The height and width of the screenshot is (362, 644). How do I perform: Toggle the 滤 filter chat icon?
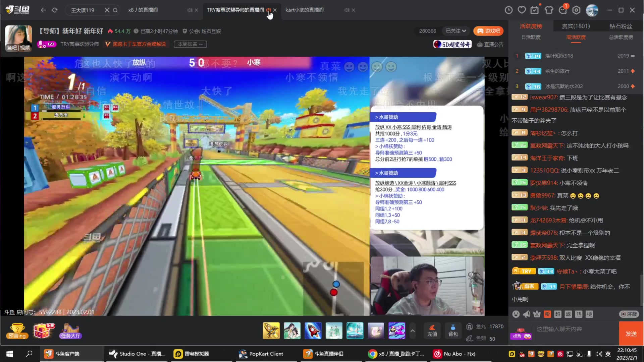[568, 314]
